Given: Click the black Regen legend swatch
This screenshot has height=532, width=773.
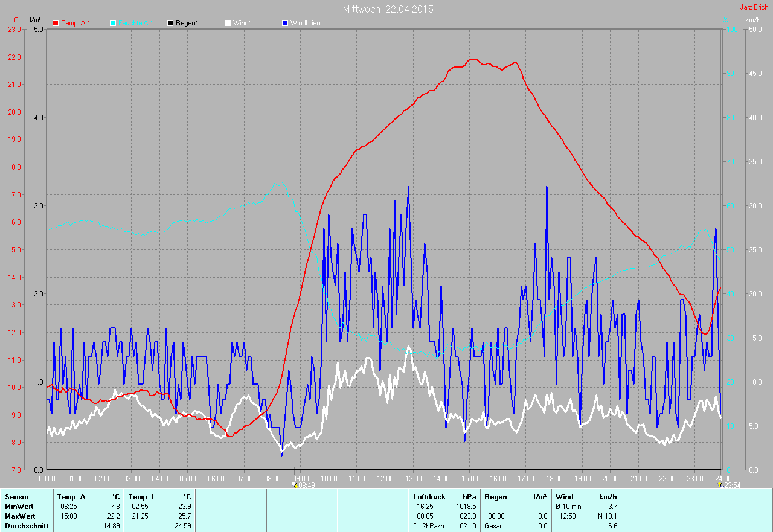Looking at the screenshot, I should tap(170, 23).
